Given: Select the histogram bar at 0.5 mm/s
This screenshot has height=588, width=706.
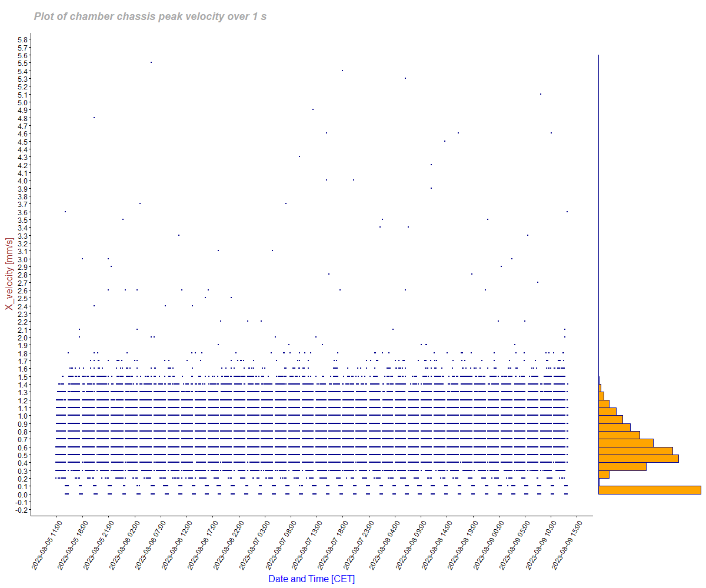Looking at the screenshot, I should pyautogui.click(x=638, y=458).
